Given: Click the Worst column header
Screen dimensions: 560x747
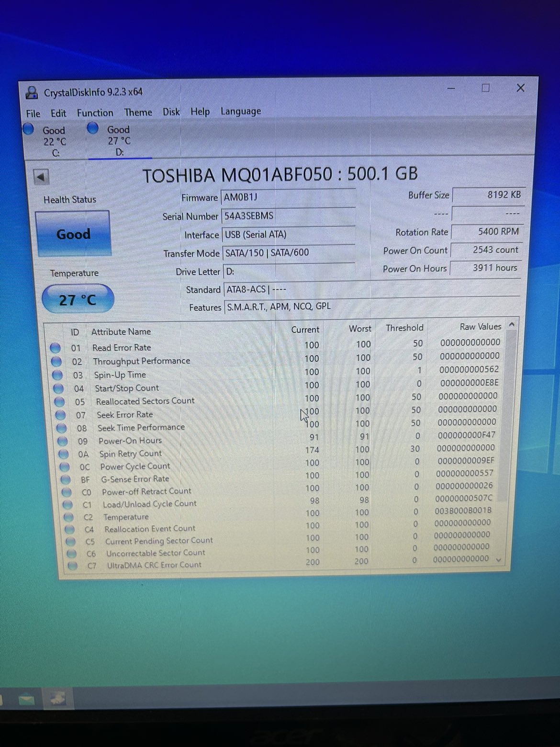Looking at the screenshot, I should (360, 329).
